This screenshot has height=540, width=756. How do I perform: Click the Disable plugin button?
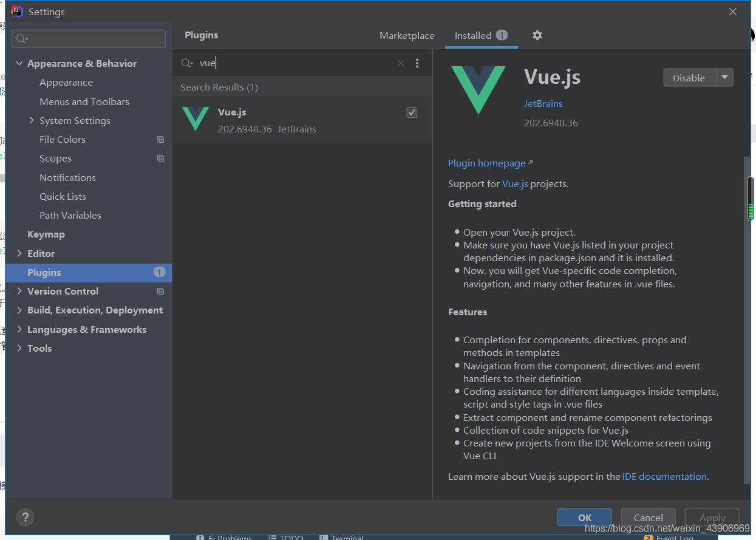[689, 78]
